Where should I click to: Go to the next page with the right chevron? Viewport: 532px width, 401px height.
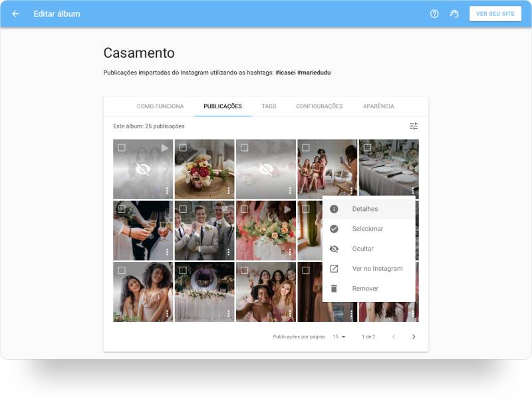click(x=414, y=337)
